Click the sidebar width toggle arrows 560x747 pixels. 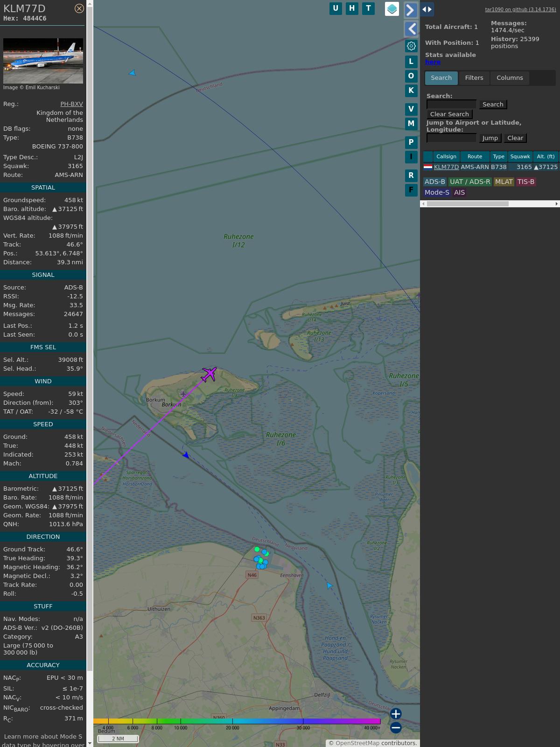coord(427,9)
